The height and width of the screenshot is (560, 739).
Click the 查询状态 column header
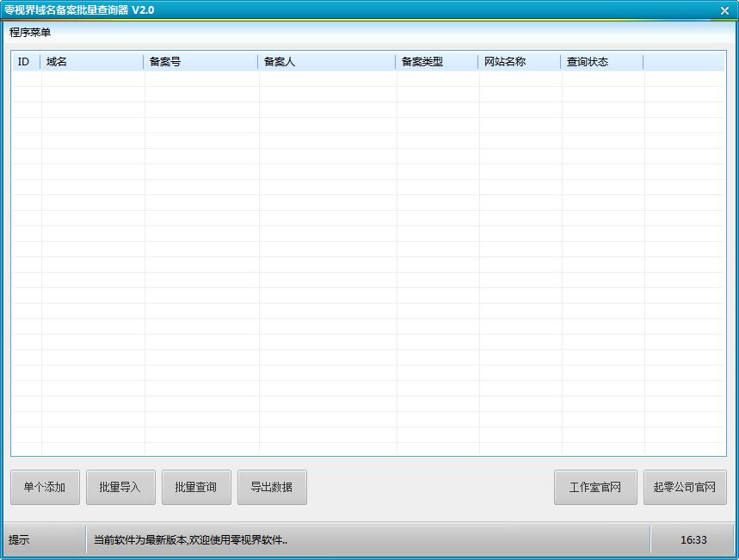tap(602, 62)
